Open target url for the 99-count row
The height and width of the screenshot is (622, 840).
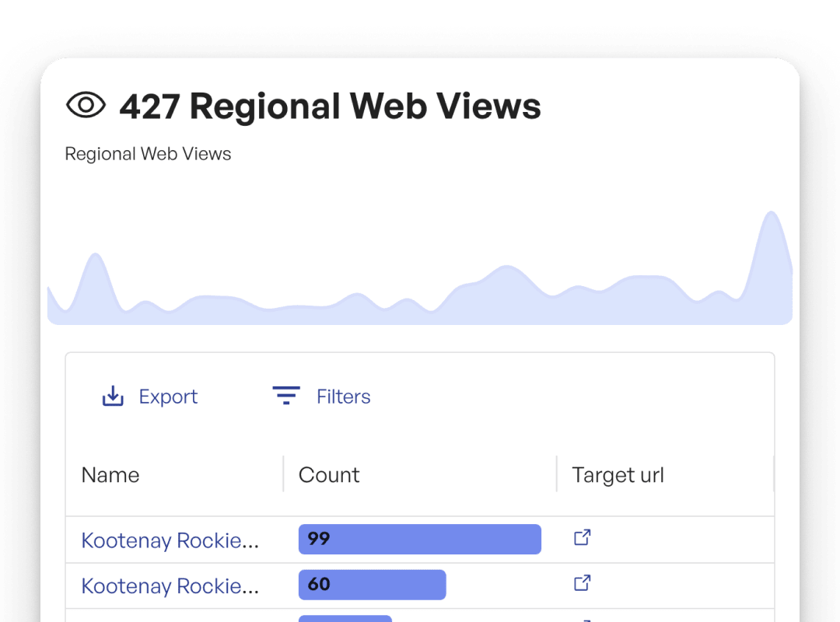(x=582, y=537)
